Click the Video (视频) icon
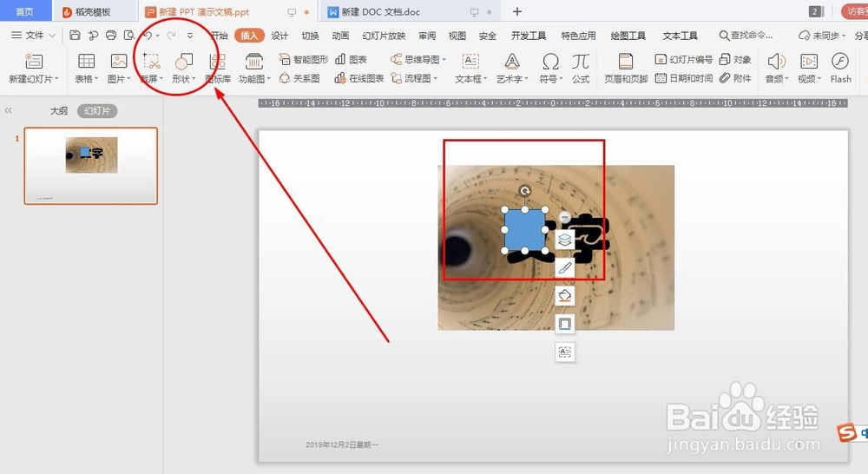Viewport: 868px width, 474px height. coord(809,61)
